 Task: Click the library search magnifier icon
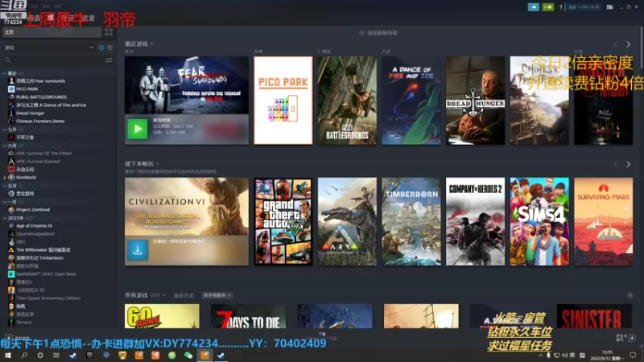coord(7,60)
